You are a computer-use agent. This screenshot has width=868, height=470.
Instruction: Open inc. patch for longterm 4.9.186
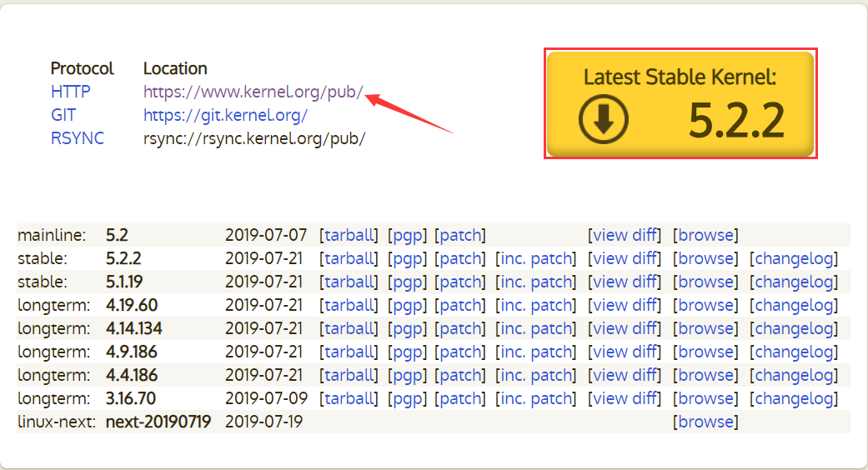536,352
